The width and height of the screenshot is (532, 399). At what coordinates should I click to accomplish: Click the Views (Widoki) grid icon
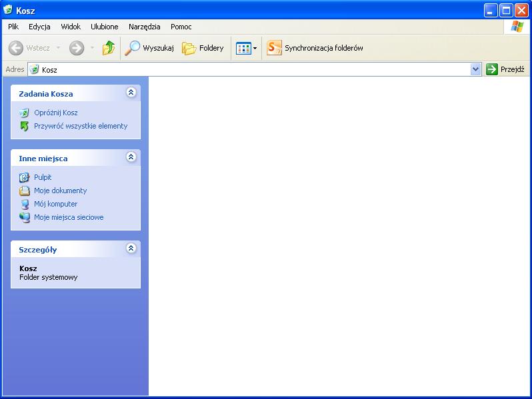click(x=243, y=48)
